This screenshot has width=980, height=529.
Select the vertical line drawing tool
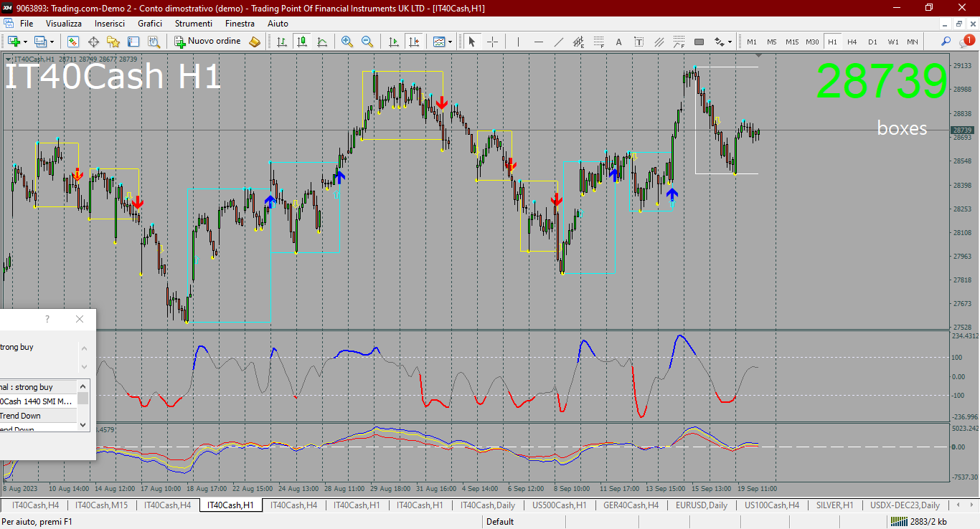pos(519,42)
